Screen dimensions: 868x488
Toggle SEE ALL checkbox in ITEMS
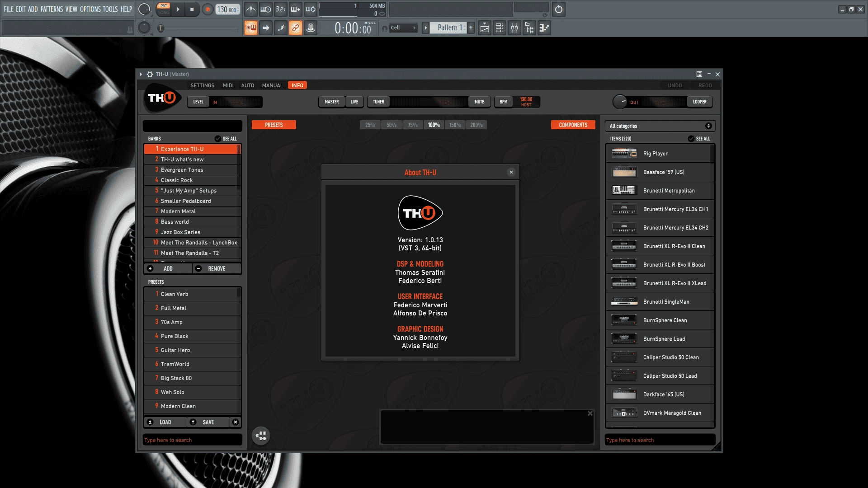coord(691,139)
